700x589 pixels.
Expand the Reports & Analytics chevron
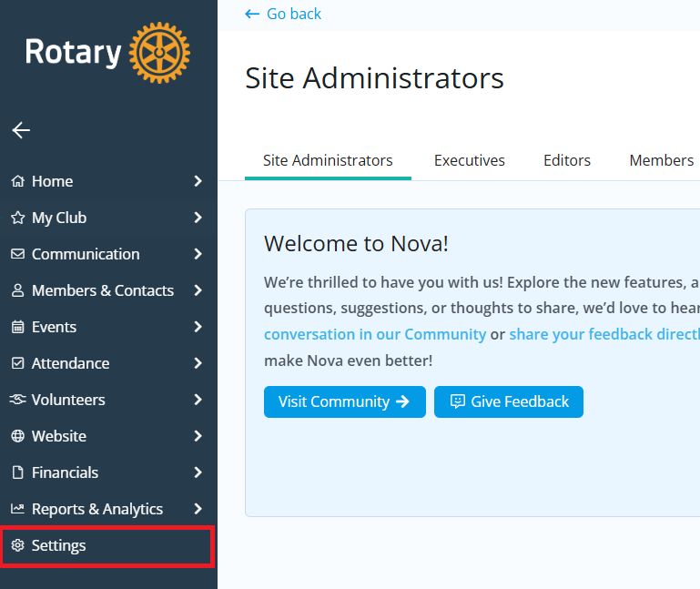coord(198,509)
